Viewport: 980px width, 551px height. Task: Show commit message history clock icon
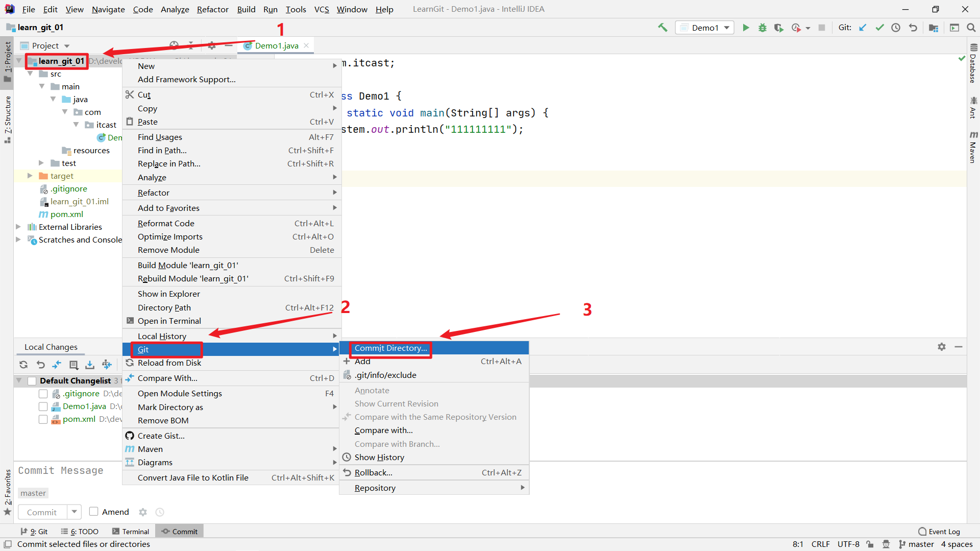pyautogui.click(x=160, y=512)
